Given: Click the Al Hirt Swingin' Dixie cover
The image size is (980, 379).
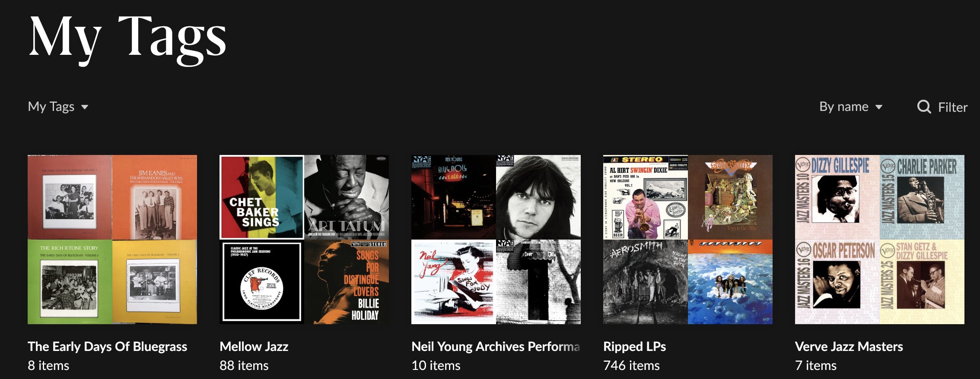Looking at the screenshot, I should 646,197.
